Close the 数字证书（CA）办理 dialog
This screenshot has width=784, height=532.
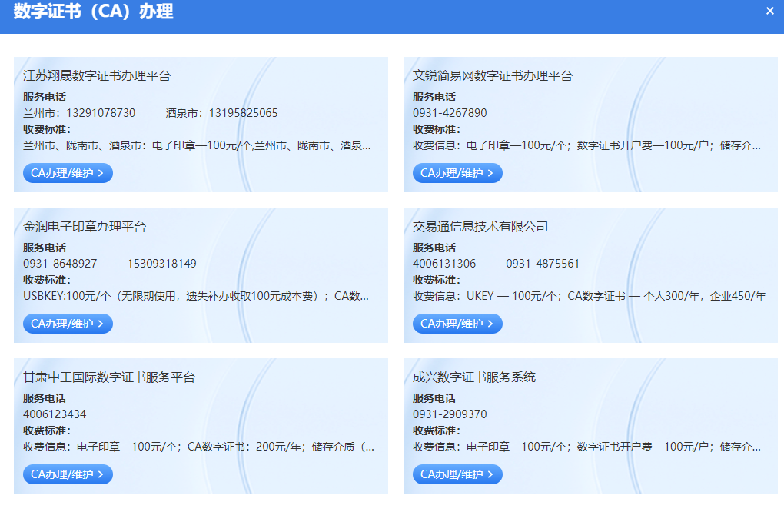(x=769, y=11)
